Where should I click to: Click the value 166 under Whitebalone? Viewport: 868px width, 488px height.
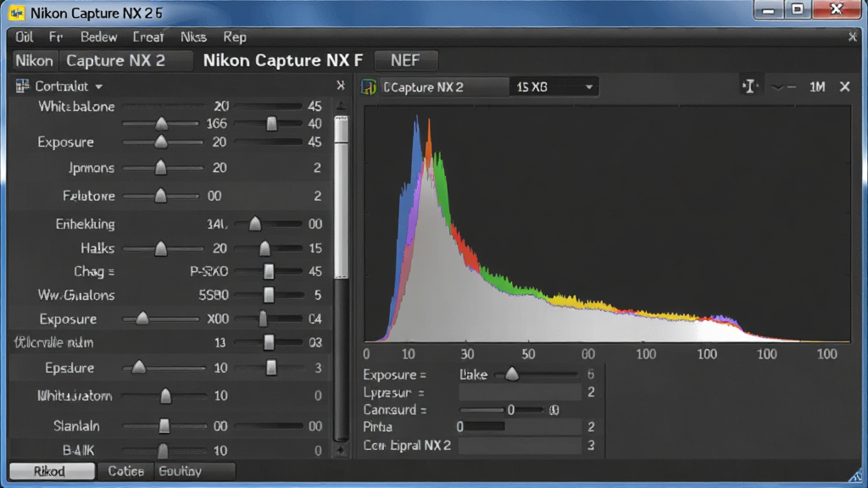click(x=216, y=124)
